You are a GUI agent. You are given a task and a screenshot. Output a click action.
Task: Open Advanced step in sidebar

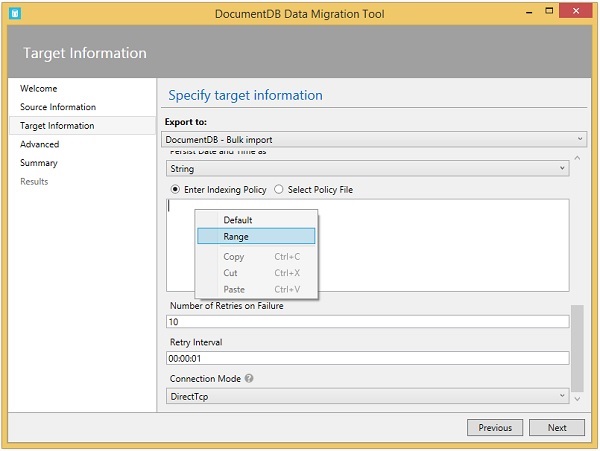(40, 144)
